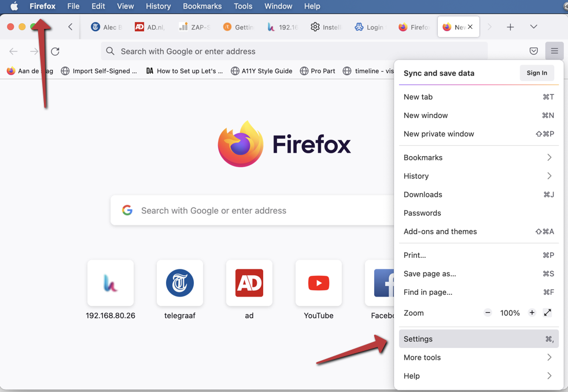The image size is (568, 392).
Task: Open a new tab with plus button
Action: [510, 27]
